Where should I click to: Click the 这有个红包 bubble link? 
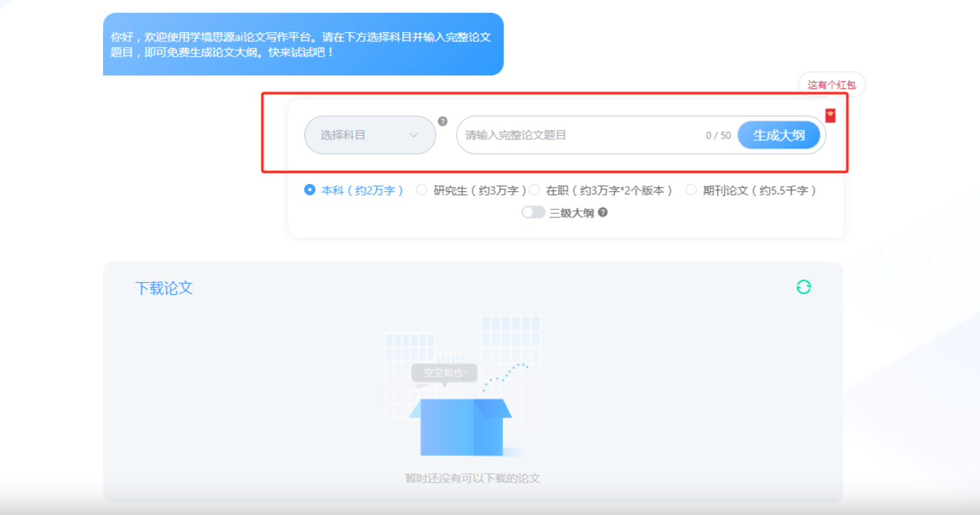coord(831,83)
